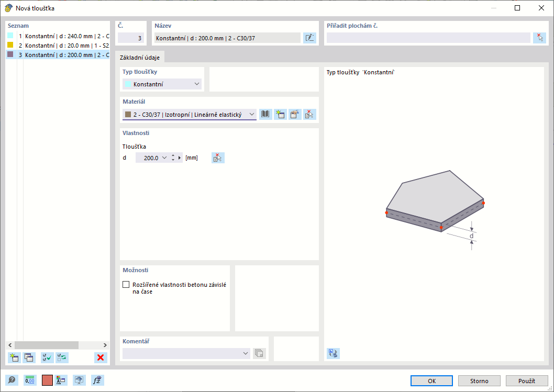Click the RFEM app icon in title bar
554x392 pixels.
pyautogui.click(x=8, y=8)
